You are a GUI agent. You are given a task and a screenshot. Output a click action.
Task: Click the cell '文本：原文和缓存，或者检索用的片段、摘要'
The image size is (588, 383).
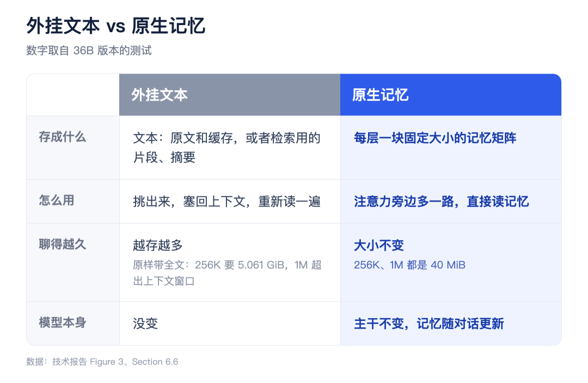(230, 148)
